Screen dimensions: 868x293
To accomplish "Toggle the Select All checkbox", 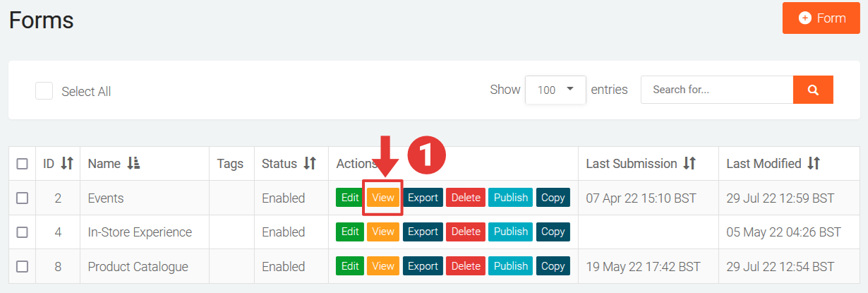I will (44, 91).
